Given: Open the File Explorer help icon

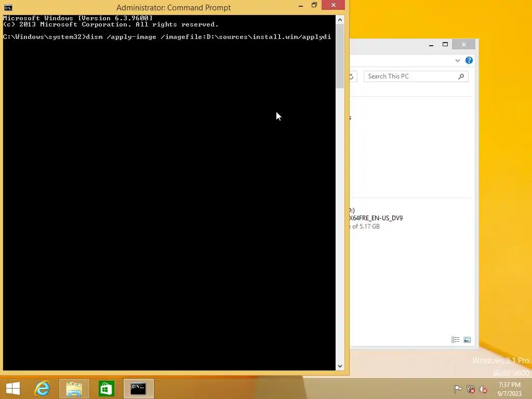Looking at the screenshot, I should pos(469,60).
